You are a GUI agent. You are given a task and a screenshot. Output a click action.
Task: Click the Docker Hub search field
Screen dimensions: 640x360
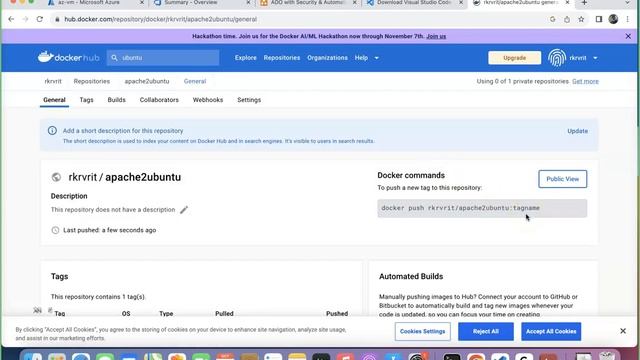[x=163, y=58]
